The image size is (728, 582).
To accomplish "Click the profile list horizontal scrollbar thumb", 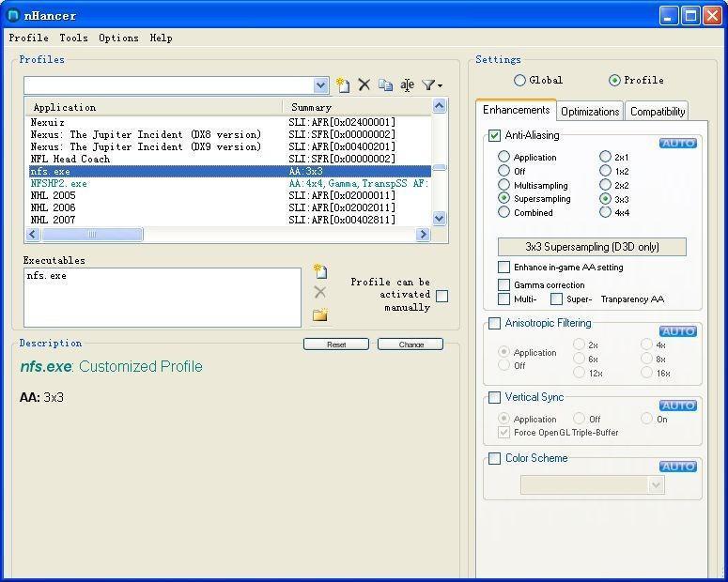I will [x=92, y=235].
